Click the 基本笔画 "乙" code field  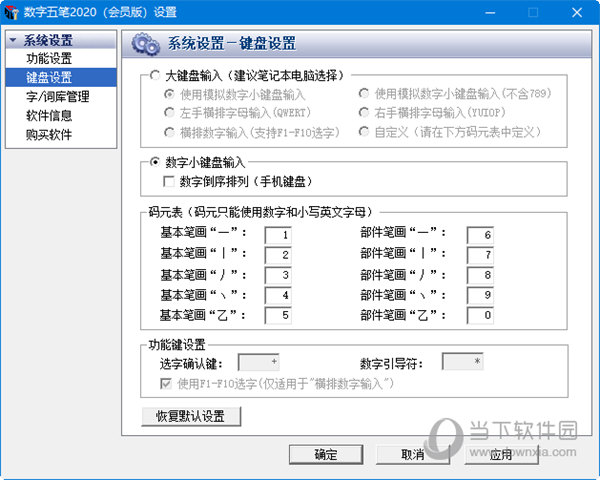click(x=278, y=315)
